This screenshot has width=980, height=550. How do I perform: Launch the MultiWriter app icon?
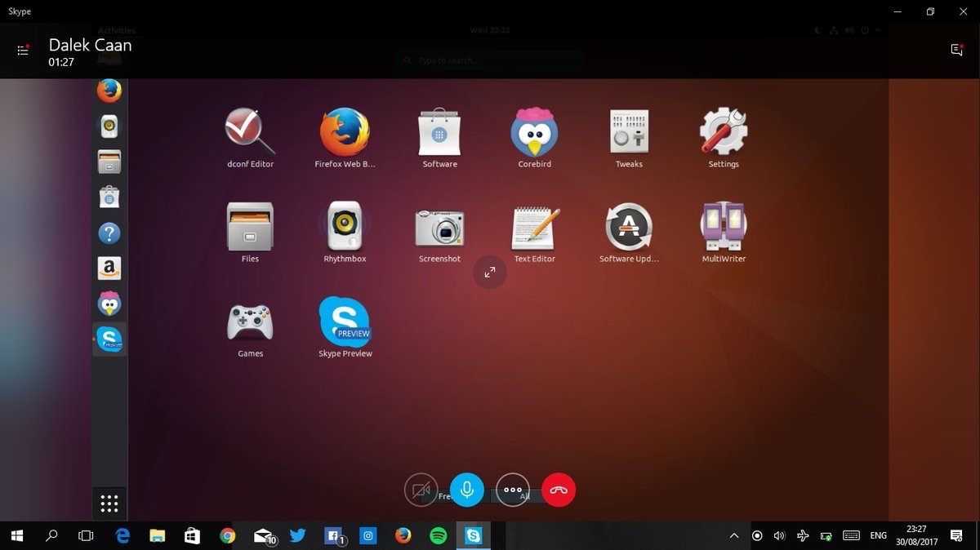click(x=724, y=227)
